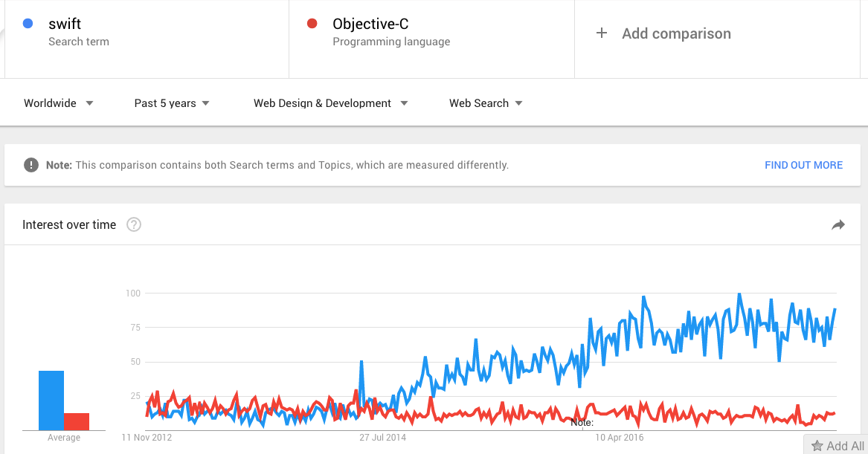This screenshot has width=868, height=454.
Task: Click the red dot beside Objective-C
Action: (312, 24)
